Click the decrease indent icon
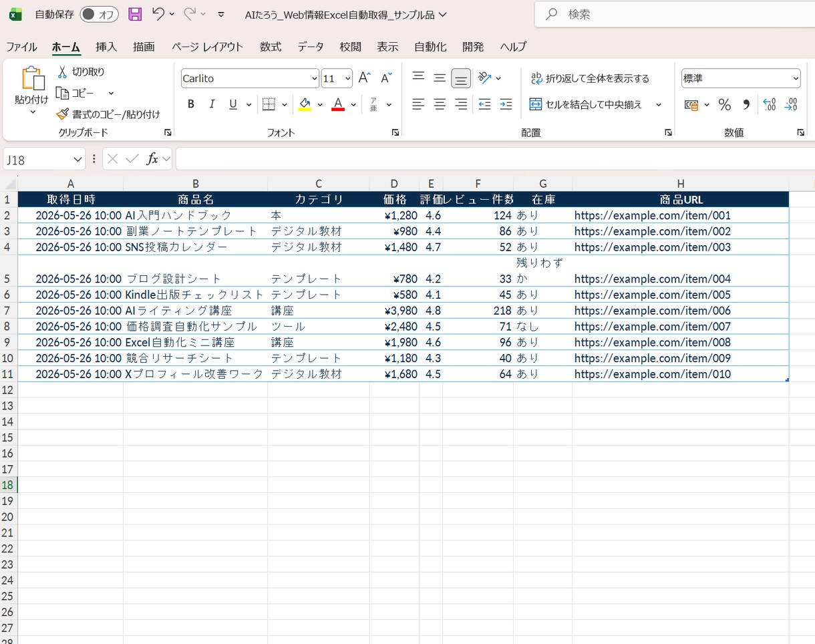This screenshot has width=815, height=644. click(485, 104)
